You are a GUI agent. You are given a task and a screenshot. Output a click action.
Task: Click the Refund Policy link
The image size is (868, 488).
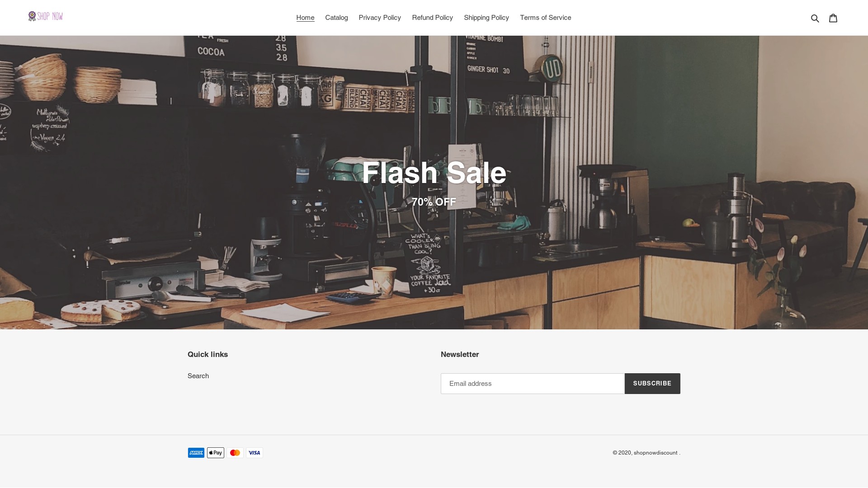click(x=432, y=17)
